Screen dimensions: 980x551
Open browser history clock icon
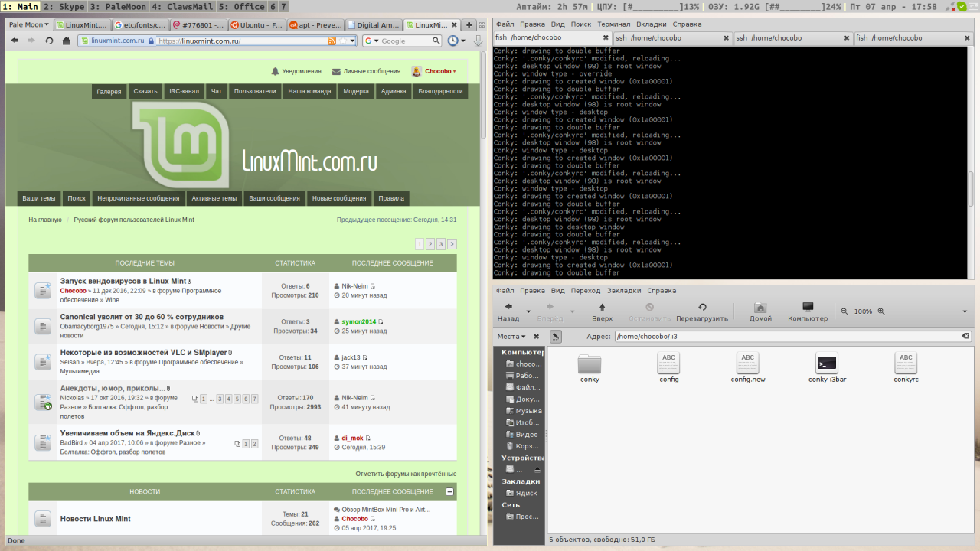[452, 41]
